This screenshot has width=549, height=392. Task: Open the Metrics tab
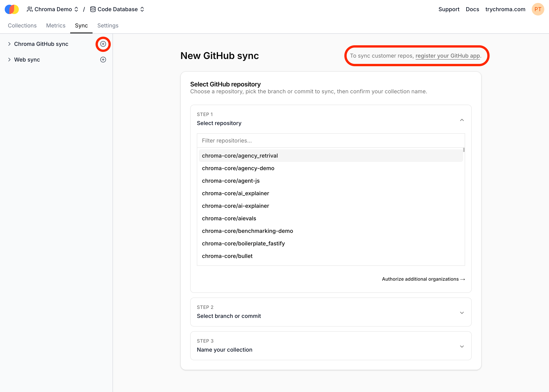point(56,26)
